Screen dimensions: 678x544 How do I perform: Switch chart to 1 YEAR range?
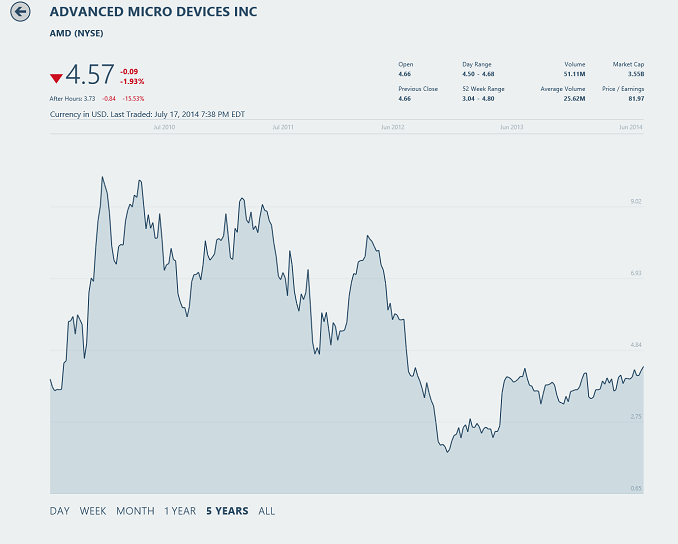tap(180, 511)
